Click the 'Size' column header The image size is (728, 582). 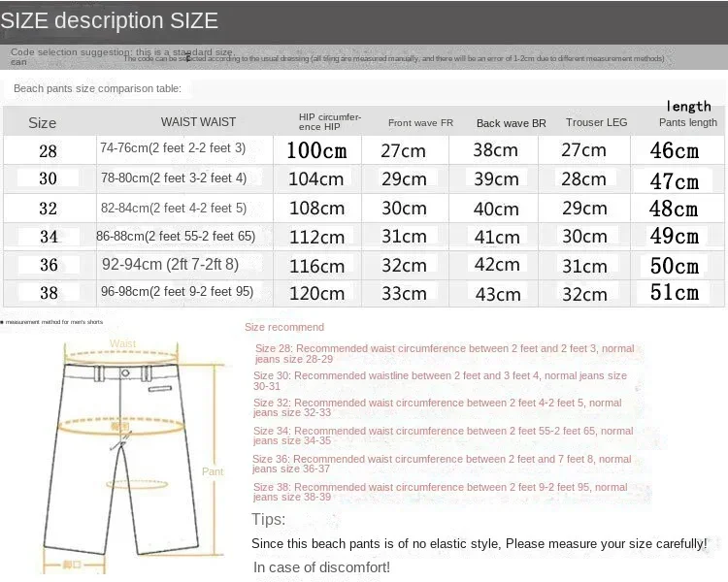point(43,123)
